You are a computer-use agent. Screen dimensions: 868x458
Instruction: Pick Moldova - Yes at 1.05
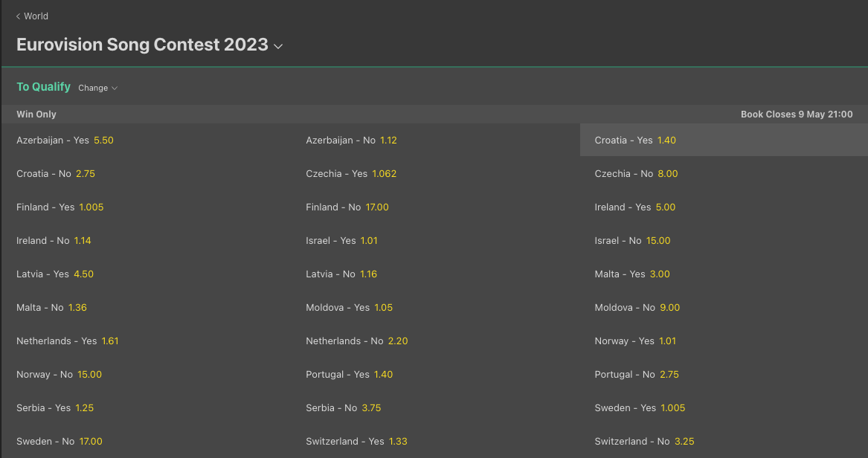click(x=435, y=308)
